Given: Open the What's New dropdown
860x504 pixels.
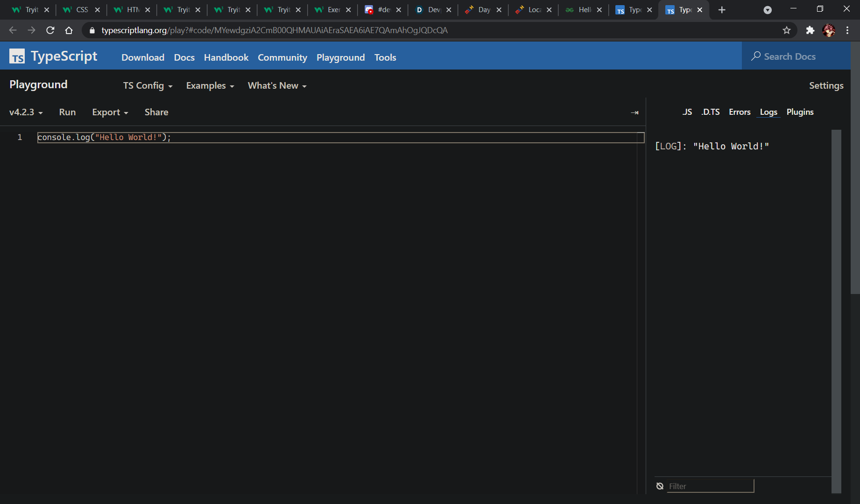Looking at the screenshot, I should coord(277,86).
